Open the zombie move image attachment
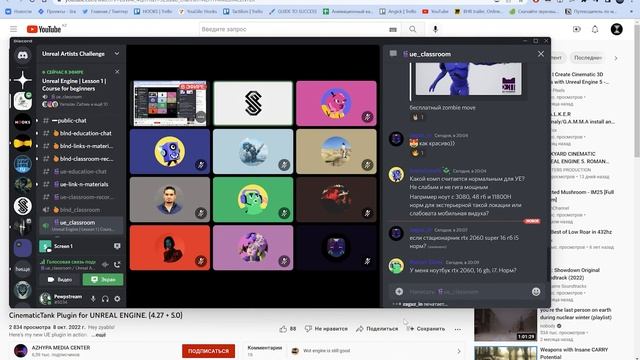Image resolution: width=640 pixels, height=360 pixels. click(x=468, y=79)
